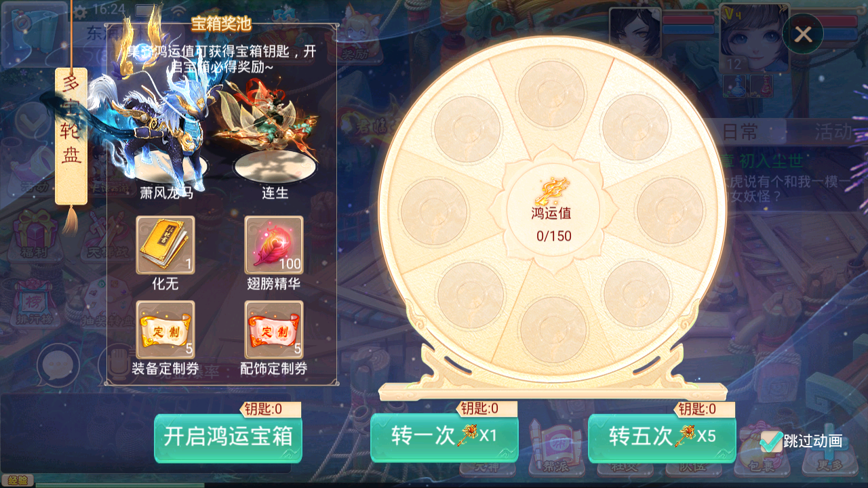Screen dimensions: 868x488
Task: Open the 化无 book reward icon
Action: point(165,245)
